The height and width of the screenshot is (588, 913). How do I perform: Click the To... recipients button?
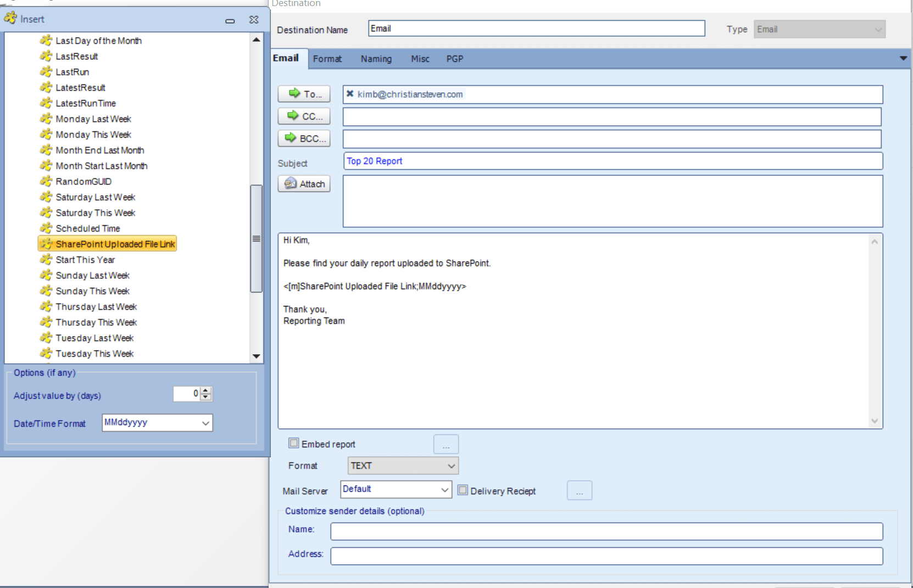[x=304, y=94]
